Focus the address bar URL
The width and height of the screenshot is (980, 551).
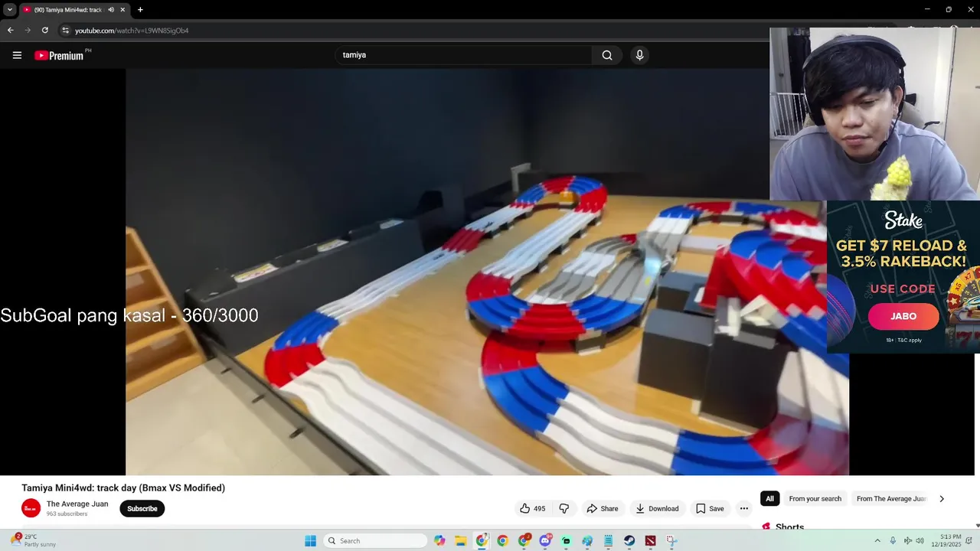pos(132,31)
